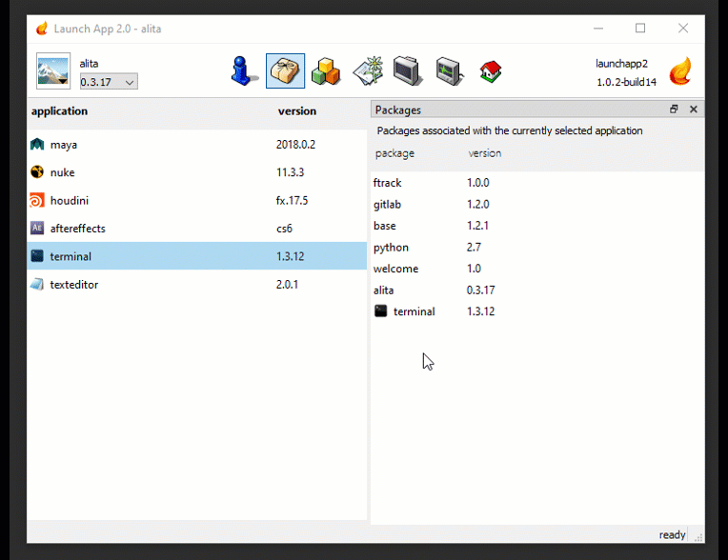Select the nuke application row
Image resolution: width=728 pixels, height=560 pixels.
(x=197, y=172)
